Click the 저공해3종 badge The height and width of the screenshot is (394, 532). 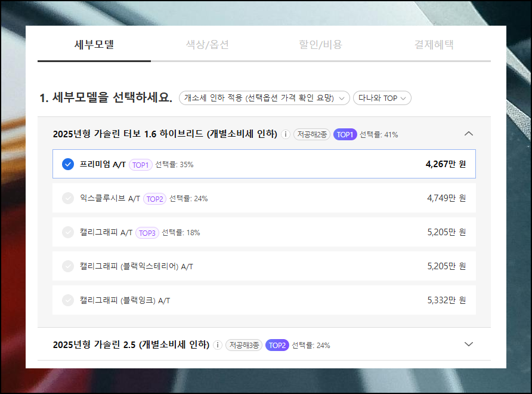[244, 345]
